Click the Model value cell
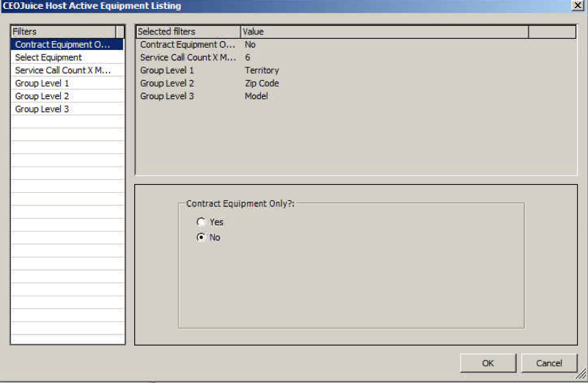 click(256, 96)
